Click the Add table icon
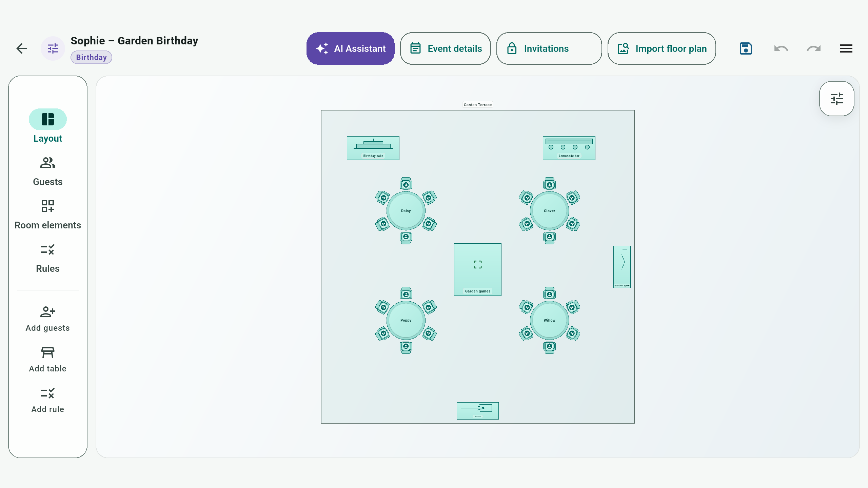Image resolution: width=868 pixels, height=488 pixels. [48, 352]
